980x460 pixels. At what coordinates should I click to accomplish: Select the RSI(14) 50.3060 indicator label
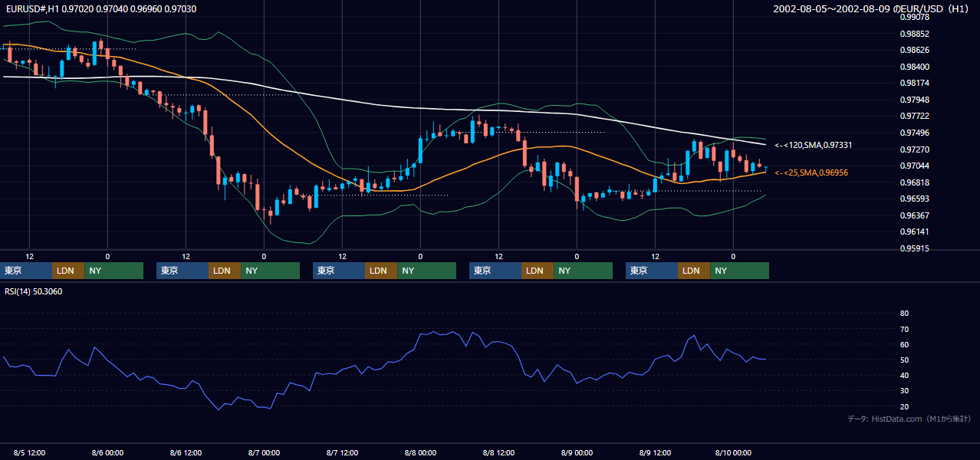tap(34, 291)
